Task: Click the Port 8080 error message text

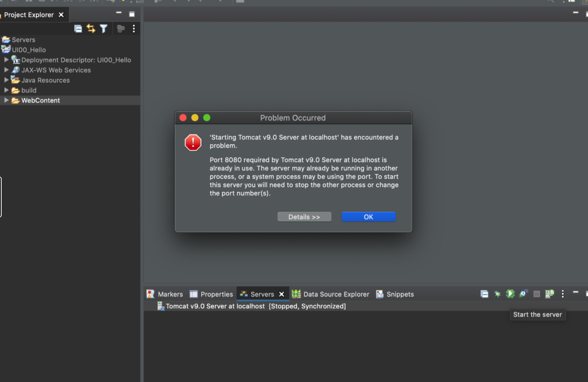Action: pyautogui.click(x=304, y=176)
